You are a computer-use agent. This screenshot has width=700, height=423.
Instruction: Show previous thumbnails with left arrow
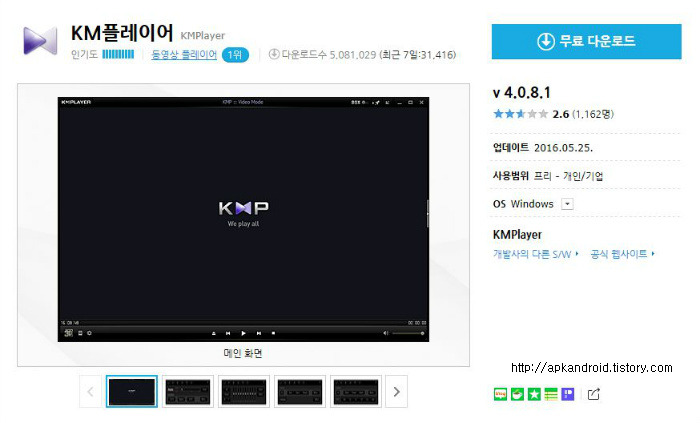[x=90, y=392]
